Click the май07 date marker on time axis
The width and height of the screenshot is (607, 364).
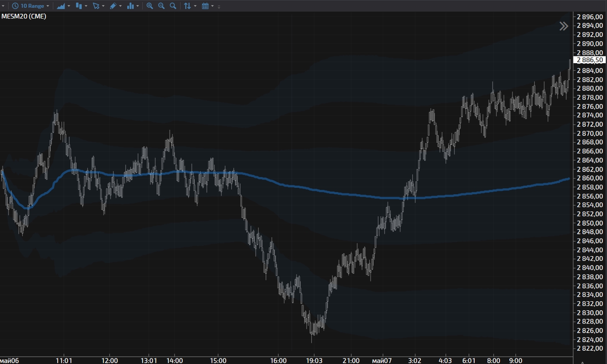382,361
